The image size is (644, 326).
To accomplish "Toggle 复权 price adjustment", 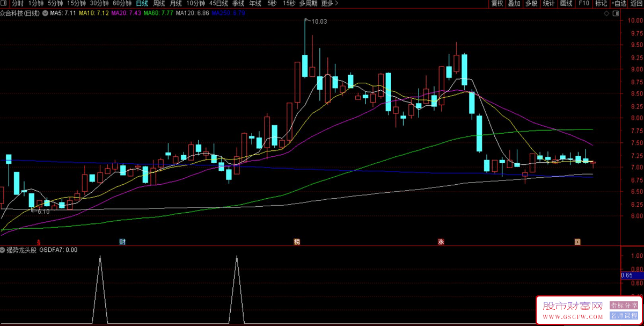I will pos(497,3).
